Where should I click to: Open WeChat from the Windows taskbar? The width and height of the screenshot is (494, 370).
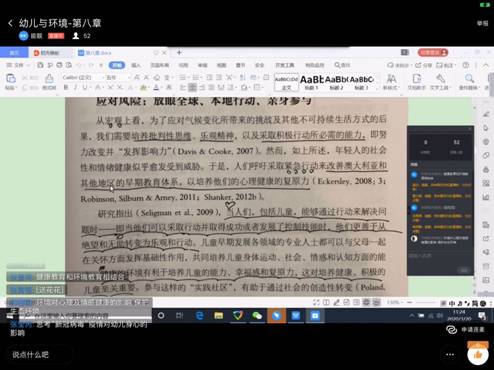[x=257, y=316]
